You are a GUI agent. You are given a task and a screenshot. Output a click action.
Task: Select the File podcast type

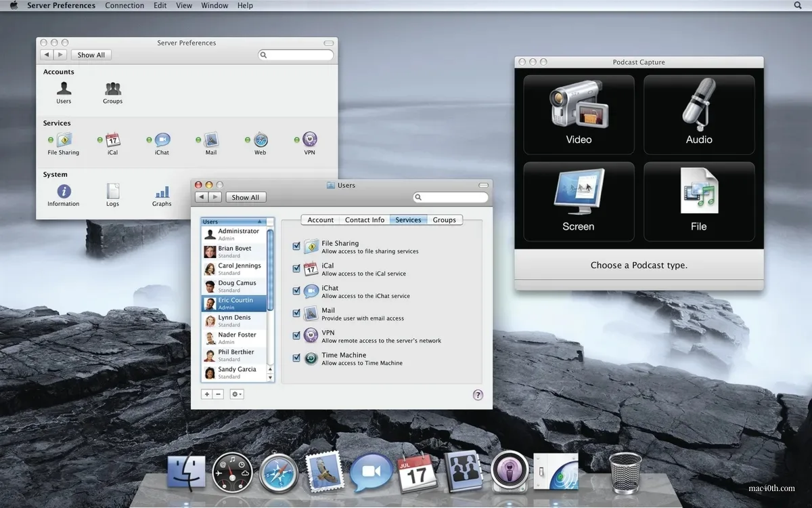point(699,201)
